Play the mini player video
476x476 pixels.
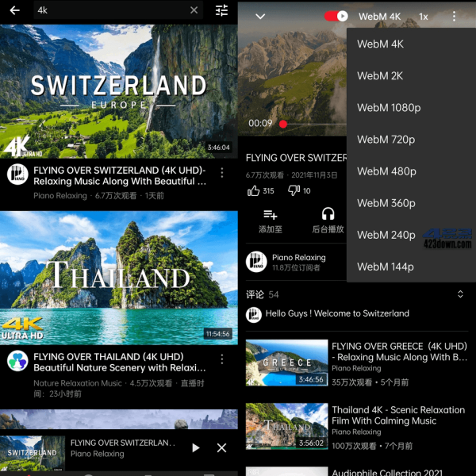tap(196, 447)
